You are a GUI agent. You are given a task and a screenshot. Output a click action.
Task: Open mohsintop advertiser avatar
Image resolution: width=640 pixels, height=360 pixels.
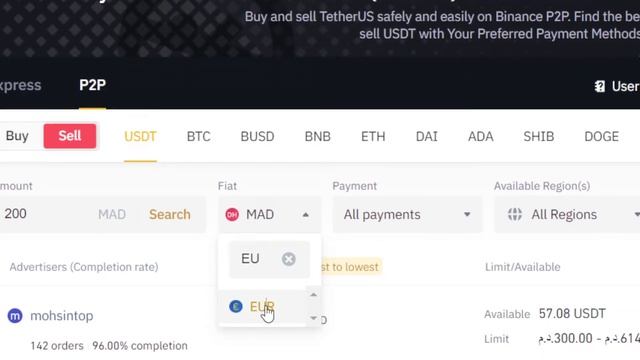click(15, 316)
